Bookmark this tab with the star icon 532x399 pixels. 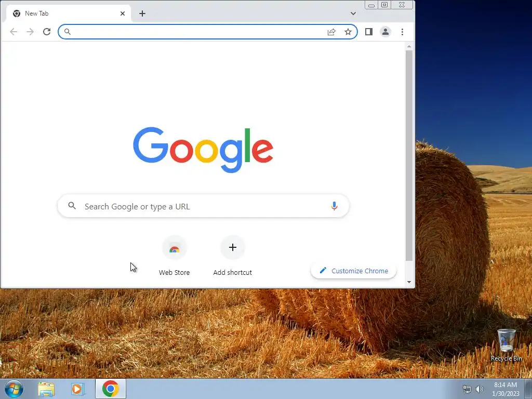click(348, 32)
